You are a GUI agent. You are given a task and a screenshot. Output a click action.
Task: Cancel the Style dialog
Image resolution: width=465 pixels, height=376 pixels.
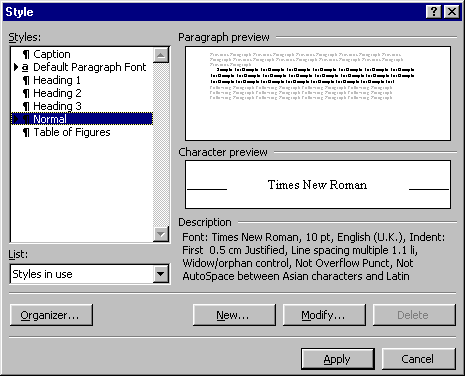point(418,359)
